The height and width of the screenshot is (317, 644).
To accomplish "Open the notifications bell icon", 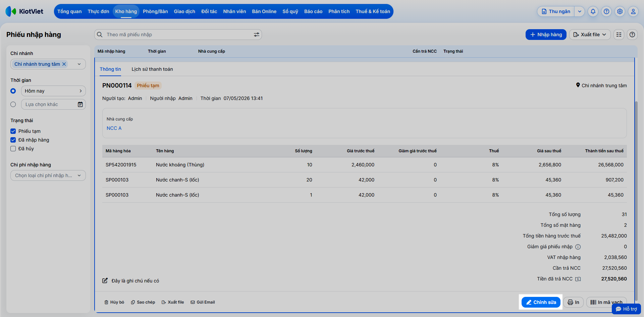I will [x=593, y=11].
